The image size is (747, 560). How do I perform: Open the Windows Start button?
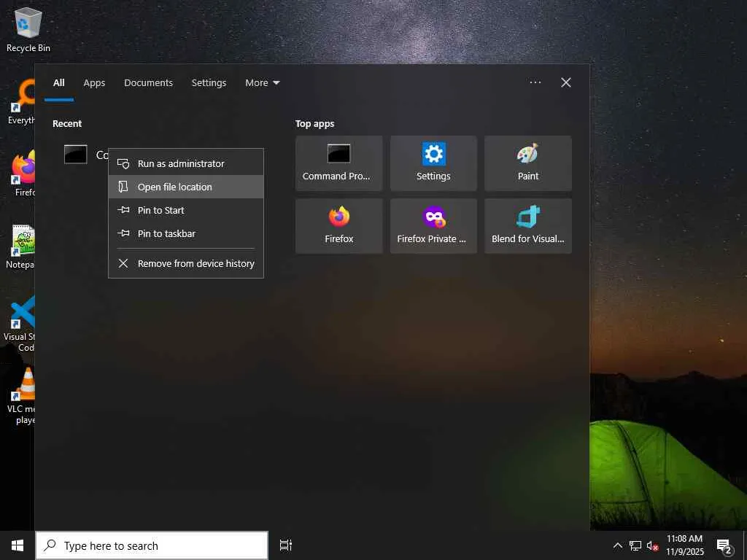[x=18, y=545]
